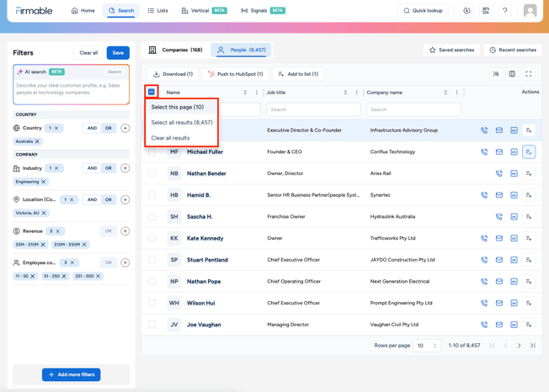Click add-to-list icon for Michael Fuller
This screenshot has width=549, height=392.
[529, 151]
